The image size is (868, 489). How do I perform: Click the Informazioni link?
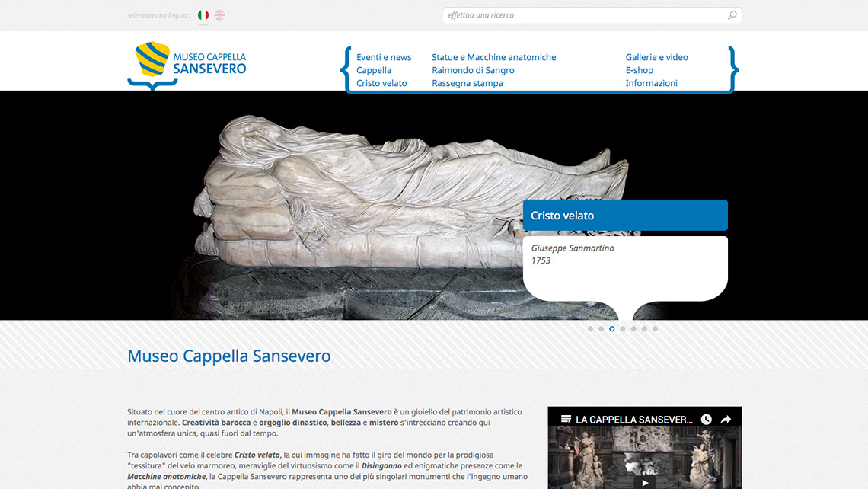(x=651, y=83)
